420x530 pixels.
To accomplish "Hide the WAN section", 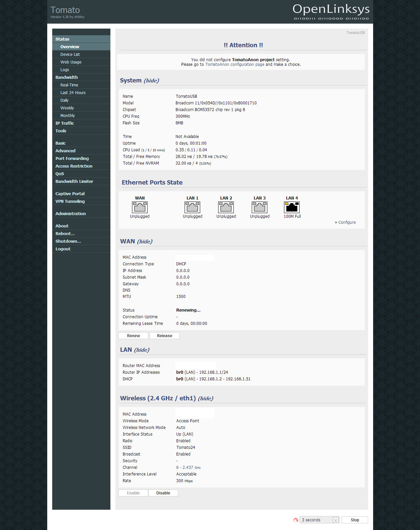I will 145,241.
